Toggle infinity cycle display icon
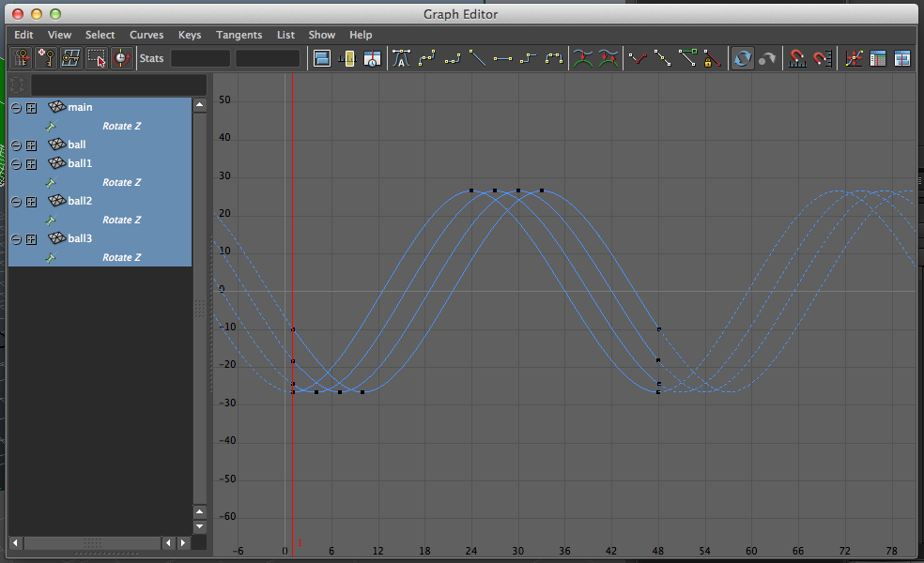Image resolution: width=924 pixels, height=563 pixels. click(x=742, y=57)
